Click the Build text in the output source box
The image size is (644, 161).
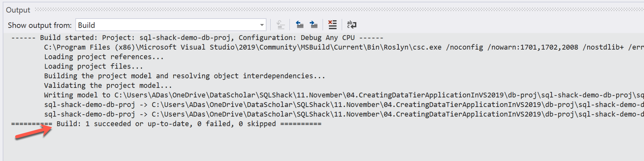pos(86,25)
